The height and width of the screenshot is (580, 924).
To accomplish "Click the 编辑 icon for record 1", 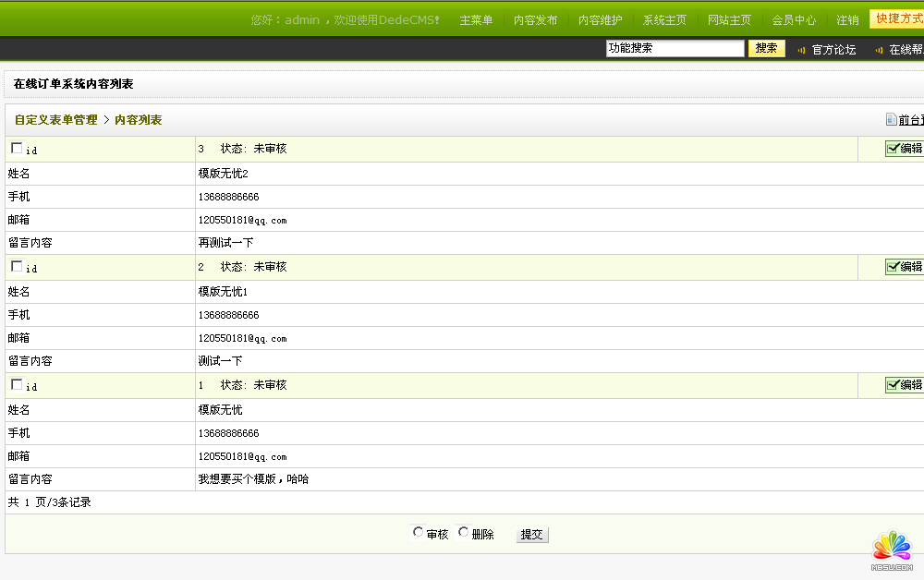I will coord(894,385).
